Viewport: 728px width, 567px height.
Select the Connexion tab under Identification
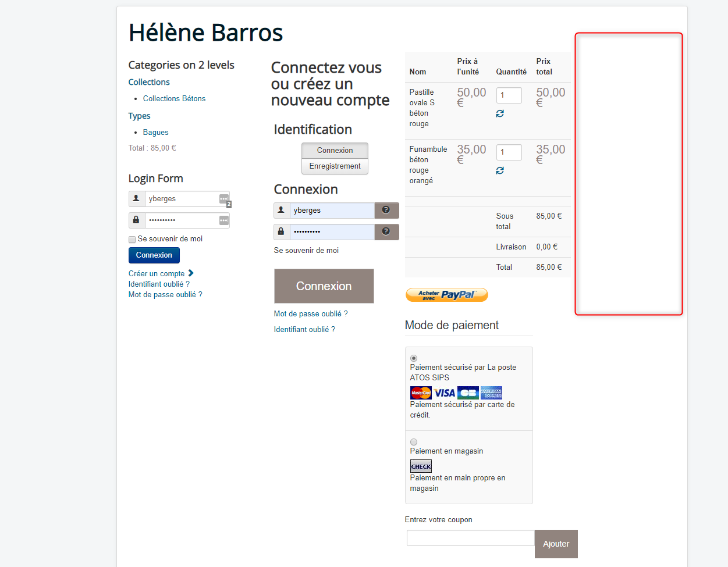pos(335,151)
